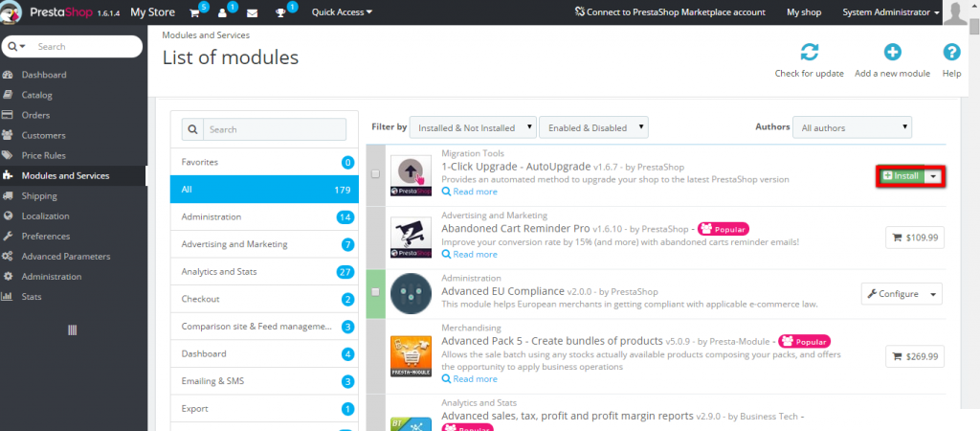Collapse the sidebar menu using the bars icon
The width and height of the screenshot is (980, 431).
coord(72,329)
